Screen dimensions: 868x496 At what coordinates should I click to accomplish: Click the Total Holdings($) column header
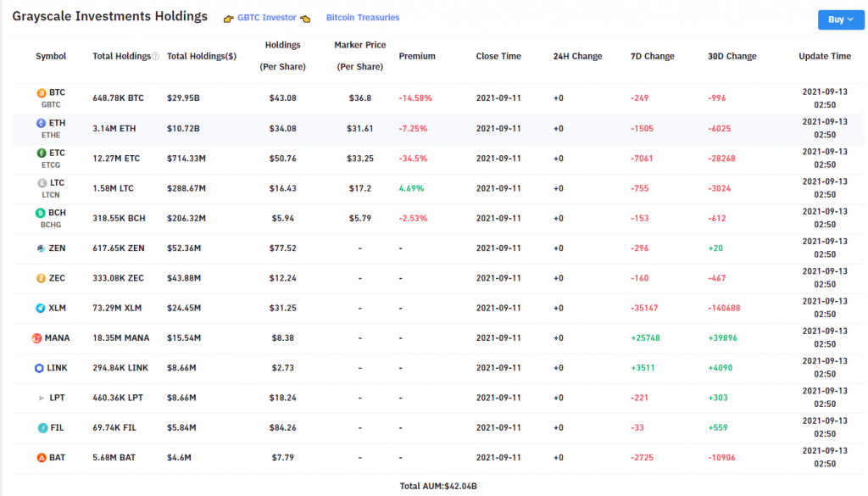coord(202,57)
